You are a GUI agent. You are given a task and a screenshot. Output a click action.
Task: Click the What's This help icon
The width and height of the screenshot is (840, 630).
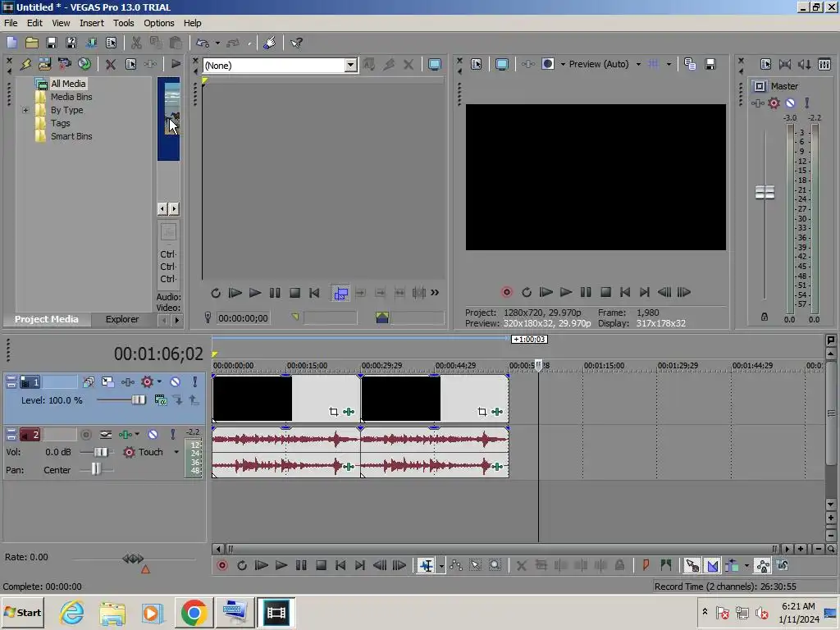pyautogui.click(x=296, y=43)
